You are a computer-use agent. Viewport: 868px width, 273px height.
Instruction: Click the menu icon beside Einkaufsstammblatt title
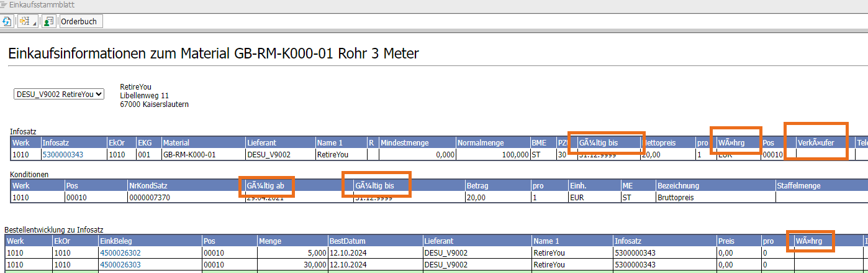pyautogui.click(x=4, y=4)
